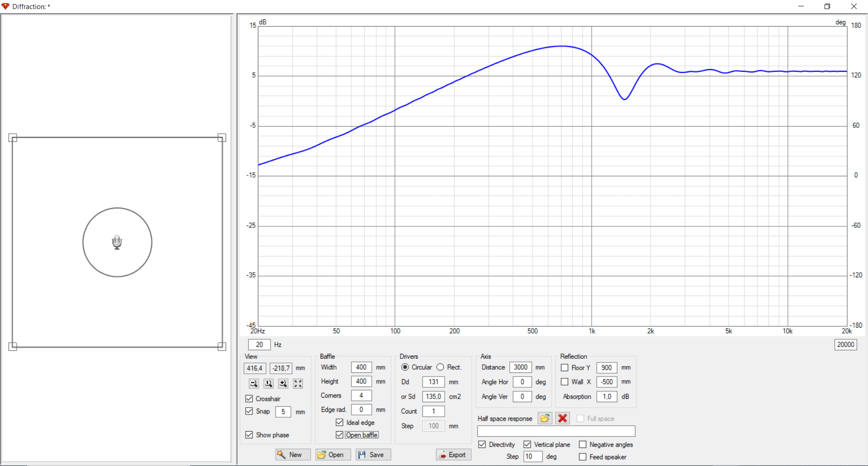Click the zoom in magnifier icon

[x=283, y=384]
